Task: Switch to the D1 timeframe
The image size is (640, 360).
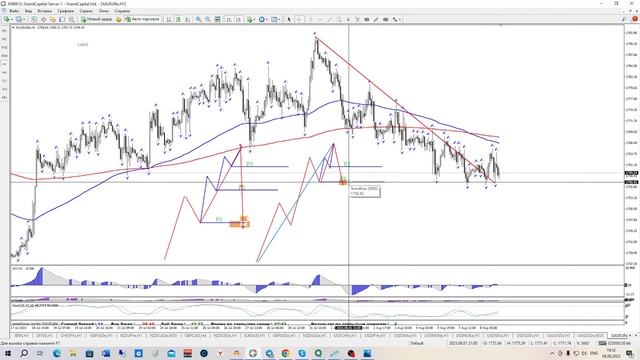Action: click(4, 81)
